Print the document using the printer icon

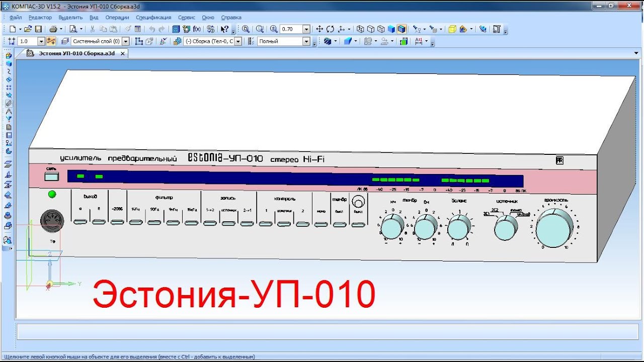tap(53, 29)
